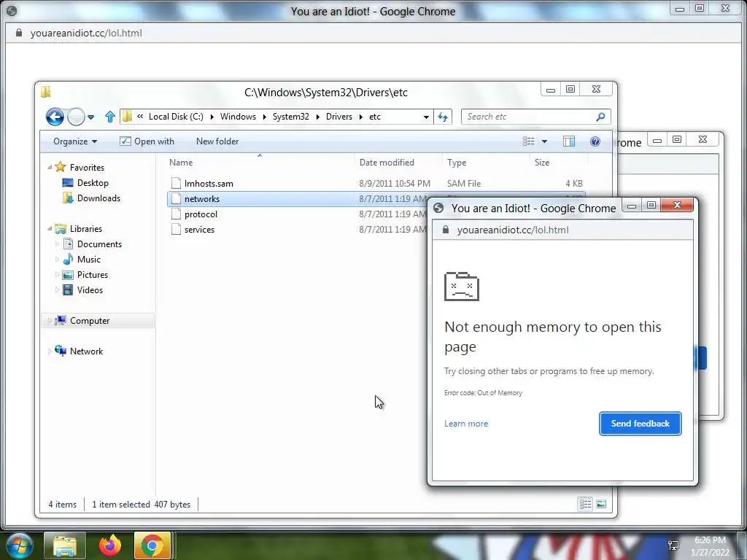This screenshot has height=560, width=747.
Task: Select the protocol file
Action: (x=201, y=214)
